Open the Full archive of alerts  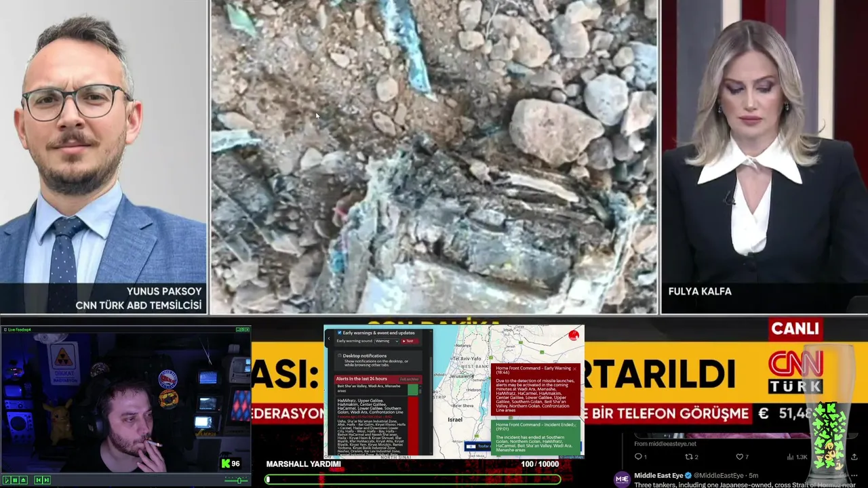pos(410,379)
